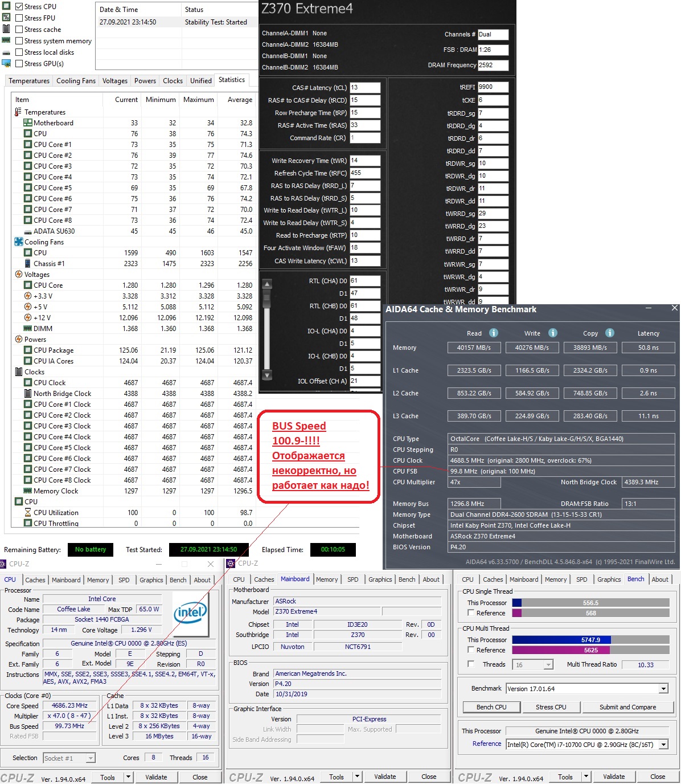Enable Stress local disks checkbox

coord(19,52)
